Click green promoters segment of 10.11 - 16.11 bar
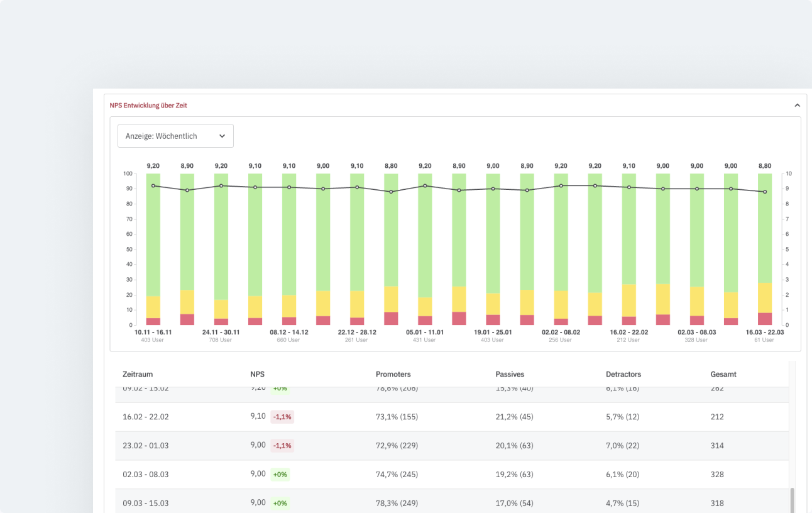 click(x=153, y=239)
